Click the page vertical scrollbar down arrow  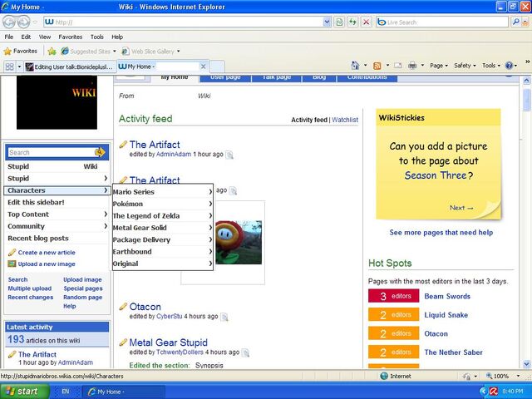click(x=526, y=364)
